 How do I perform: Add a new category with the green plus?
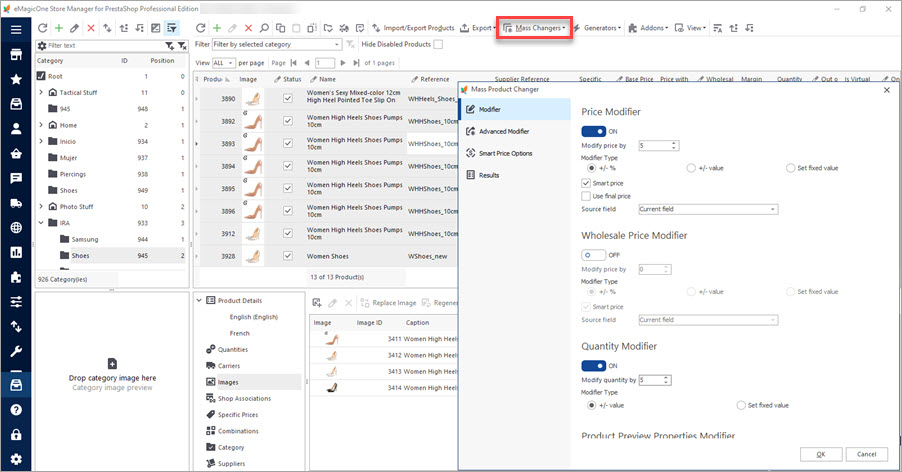coord(59,28)
